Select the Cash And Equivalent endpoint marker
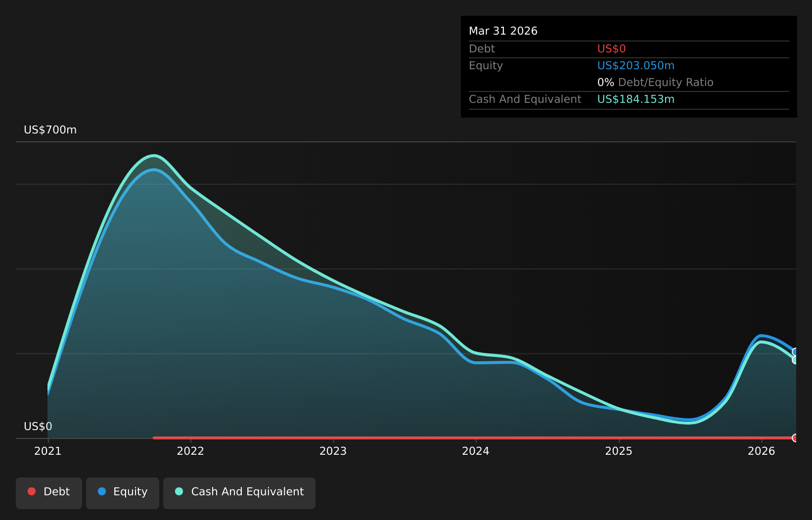This screenshot has height=520, width=812. click(796, 360)
